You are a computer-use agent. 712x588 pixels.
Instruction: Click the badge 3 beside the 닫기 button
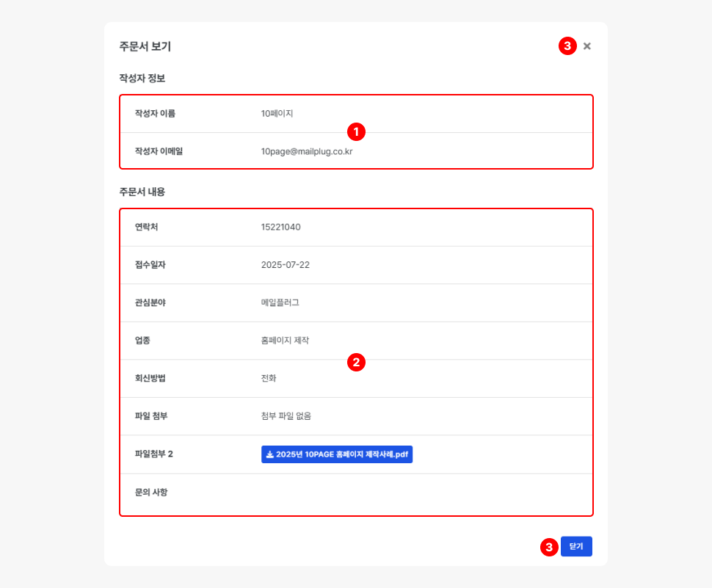(549, 547)
